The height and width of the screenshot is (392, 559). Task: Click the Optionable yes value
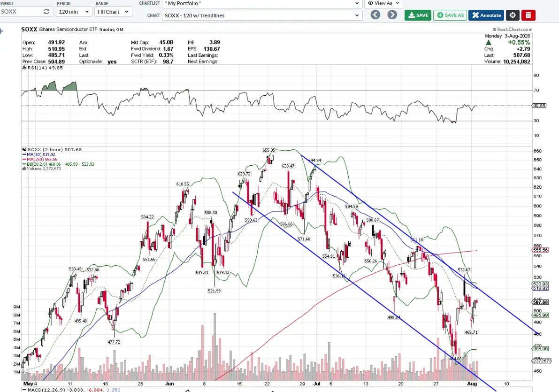(112, 61)
